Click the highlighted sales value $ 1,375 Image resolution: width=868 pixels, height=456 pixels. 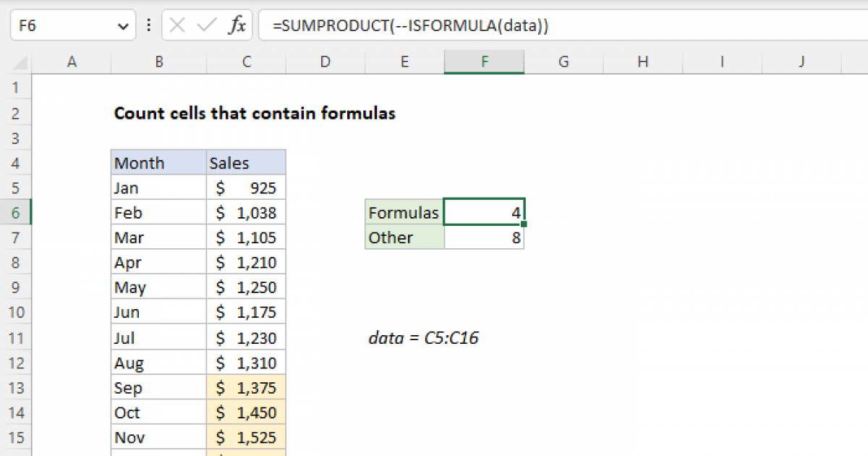coord(247,388)
